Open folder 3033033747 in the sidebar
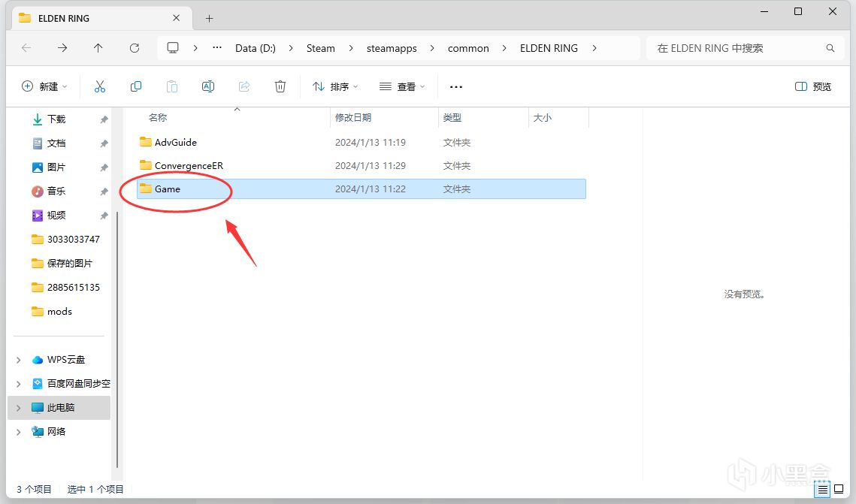 point(65,239)
